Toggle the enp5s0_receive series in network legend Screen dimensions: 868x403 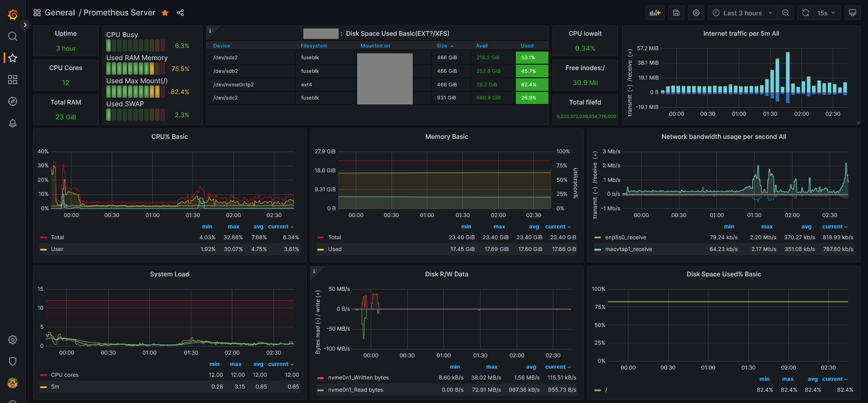pyautogui.click(x=626, y=237)
